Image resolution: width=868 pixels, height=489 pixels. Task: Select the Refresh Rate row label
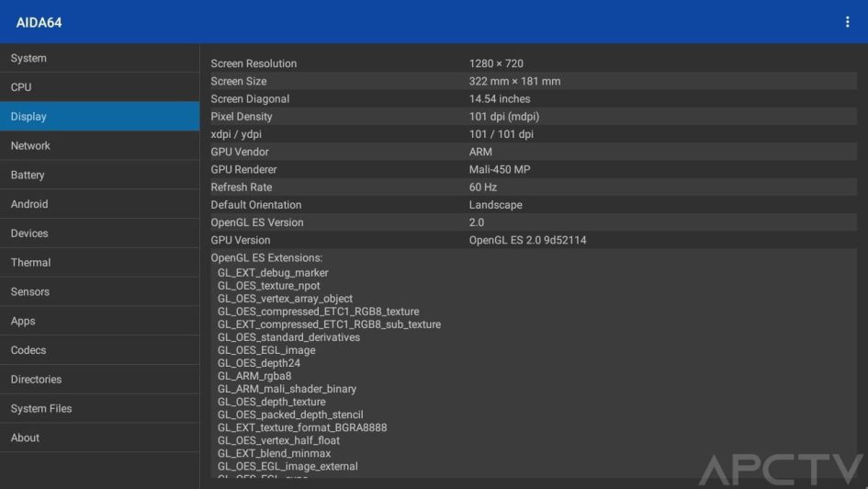coord(242,188)
